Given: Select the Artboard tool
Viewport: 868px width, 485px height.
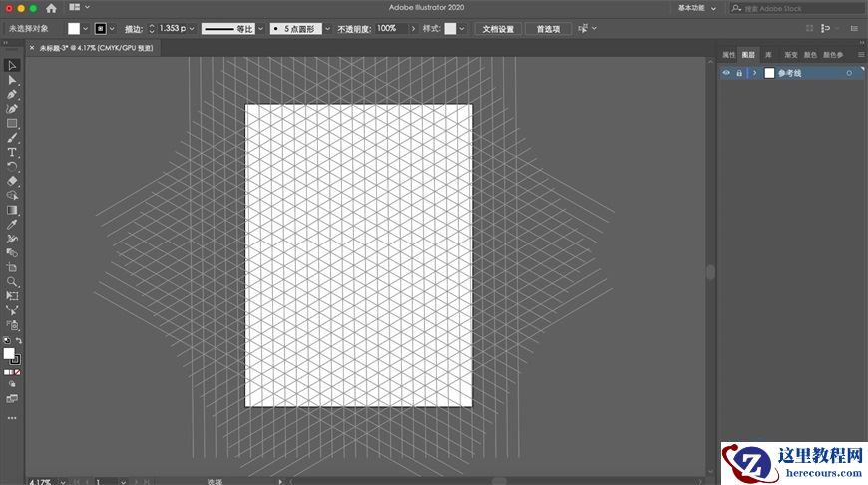Looking at the screenshot, I should click(12, 268).
